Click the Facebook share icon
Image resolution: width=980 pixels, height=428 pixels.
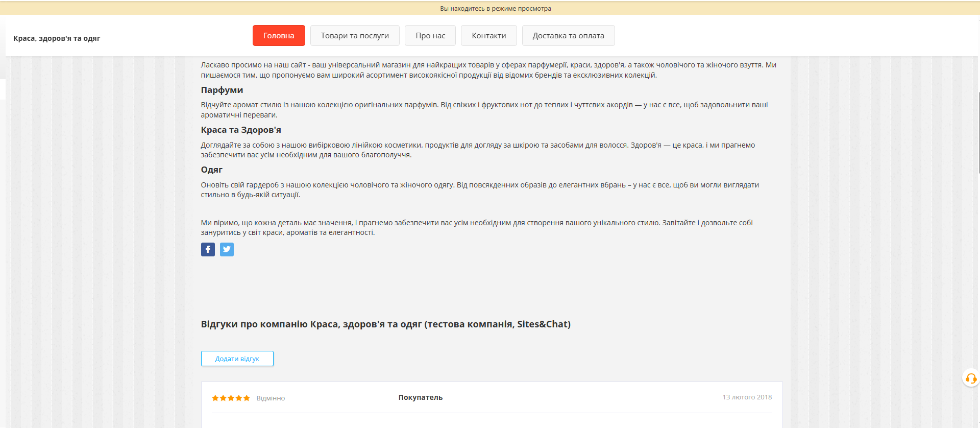208,249
